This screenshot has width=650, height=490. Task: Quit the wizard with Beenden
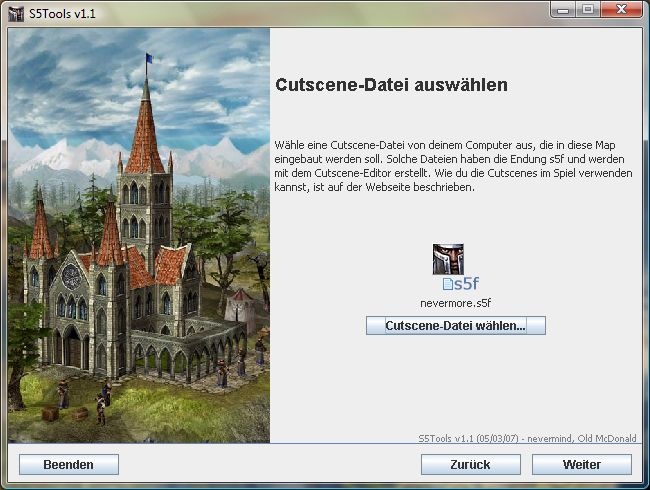(x=68, y=464)
